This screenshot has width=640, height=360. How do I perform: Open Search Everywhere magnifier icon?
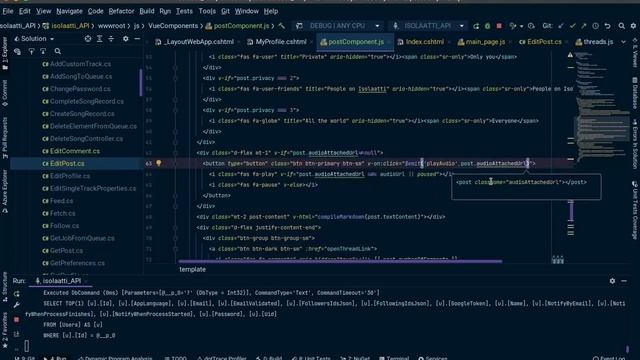pos(622,26)
